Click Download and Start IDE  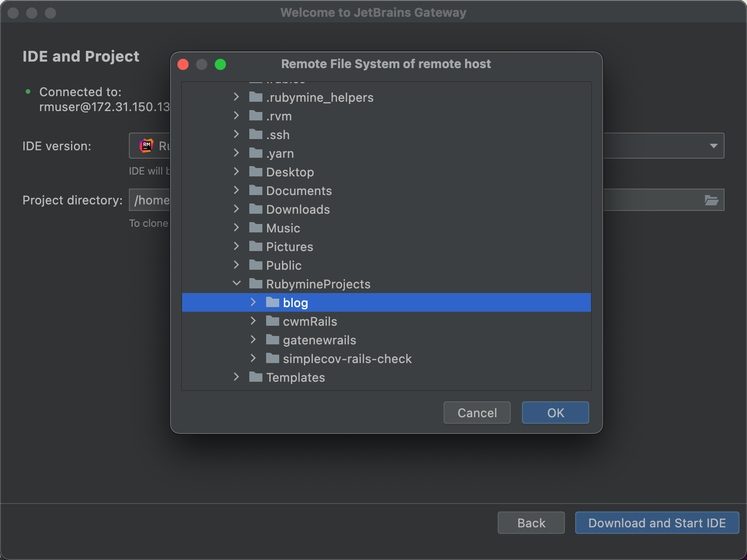[x=656, y=523]
